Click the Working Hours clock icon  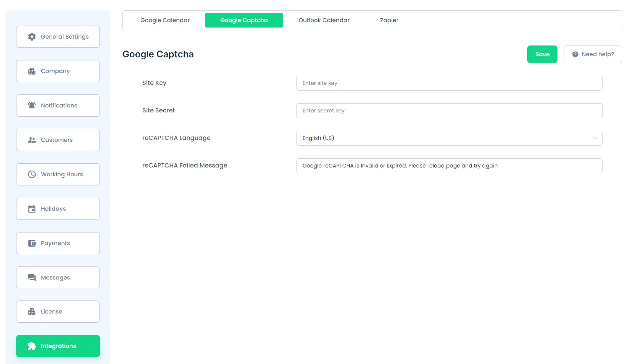[32, 174]
